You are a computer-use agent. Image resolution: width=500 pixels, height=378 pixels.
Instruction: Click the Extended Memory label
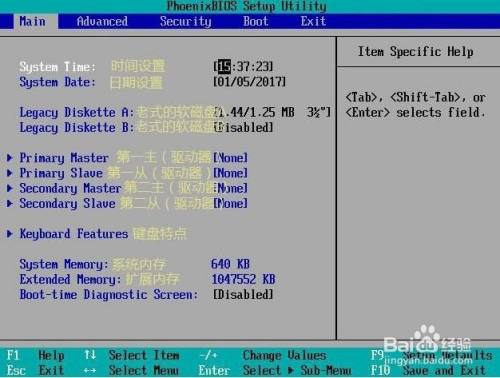[x=70, y=279]
